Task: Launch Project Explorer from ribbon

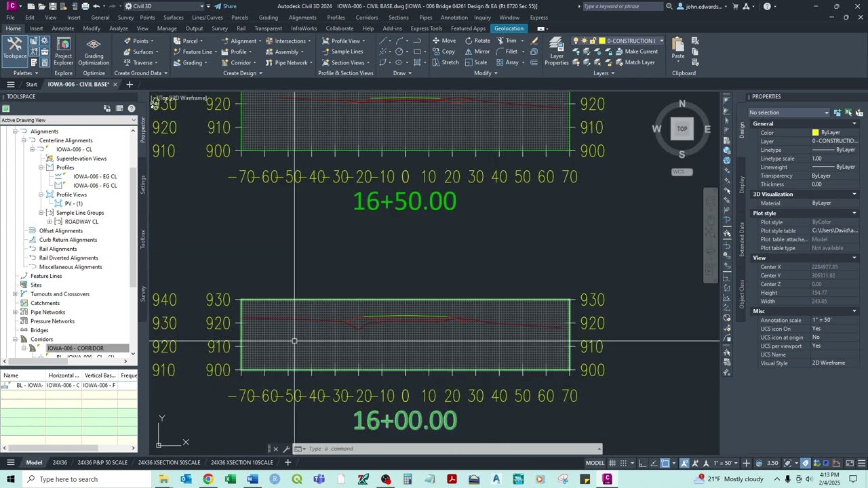Action: 63,52
